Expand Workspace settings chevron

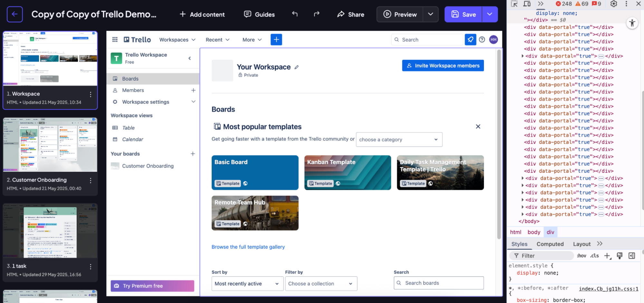coord(193,102)
